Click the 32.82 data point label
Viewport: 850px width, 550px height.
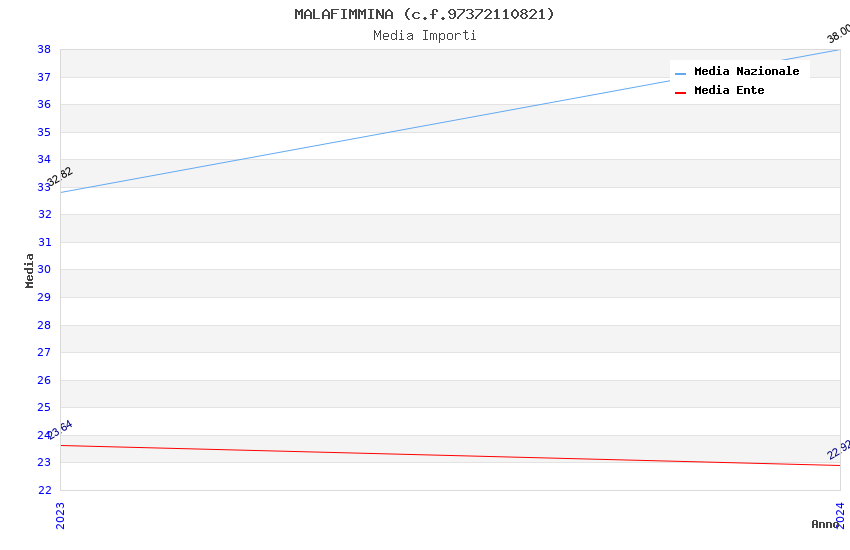(x=60, y=177)
